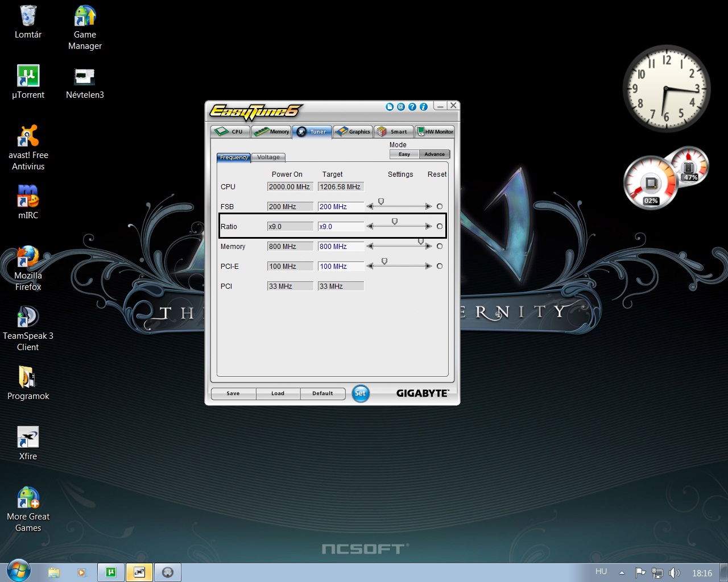Image resolution: width=728 pixels, height=582 pixels.
Task: Click the analog clock desktop gadget
Action: click(x=667, y=88)
